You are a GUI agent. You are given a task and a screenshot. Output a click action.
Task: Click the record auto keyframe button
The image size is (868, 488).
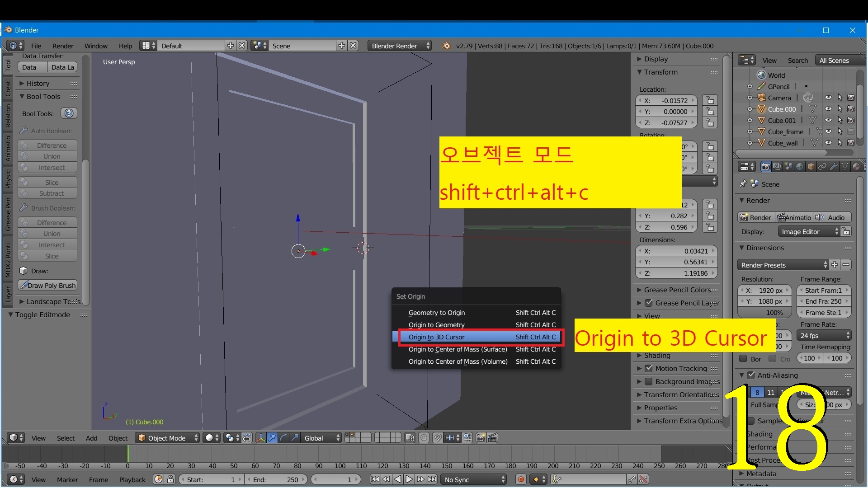pyautogui.click(x=521, y=479)
